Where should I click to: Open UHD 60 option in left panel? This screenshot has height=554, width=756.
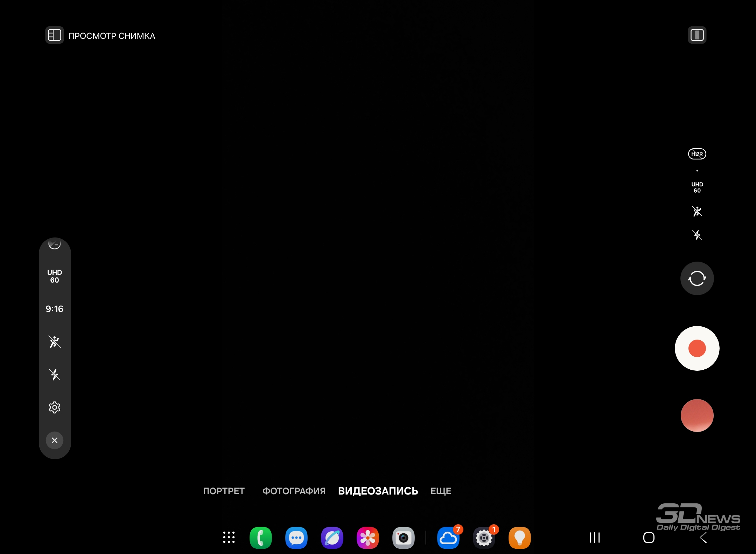coord(55,276)
